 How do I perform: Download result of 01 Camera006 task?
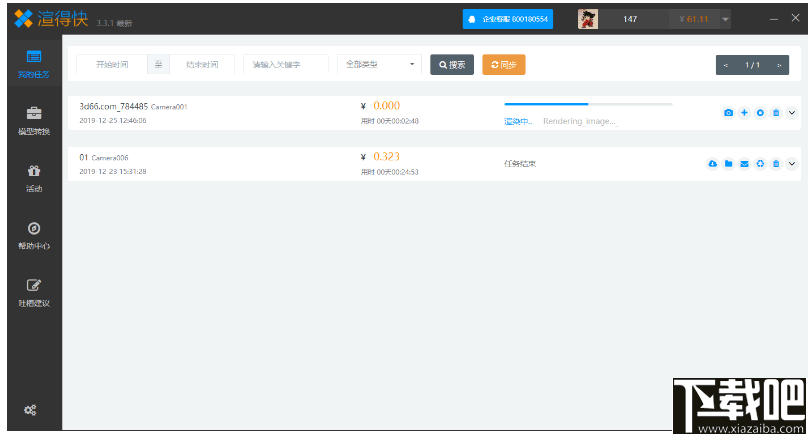[712, 164]
